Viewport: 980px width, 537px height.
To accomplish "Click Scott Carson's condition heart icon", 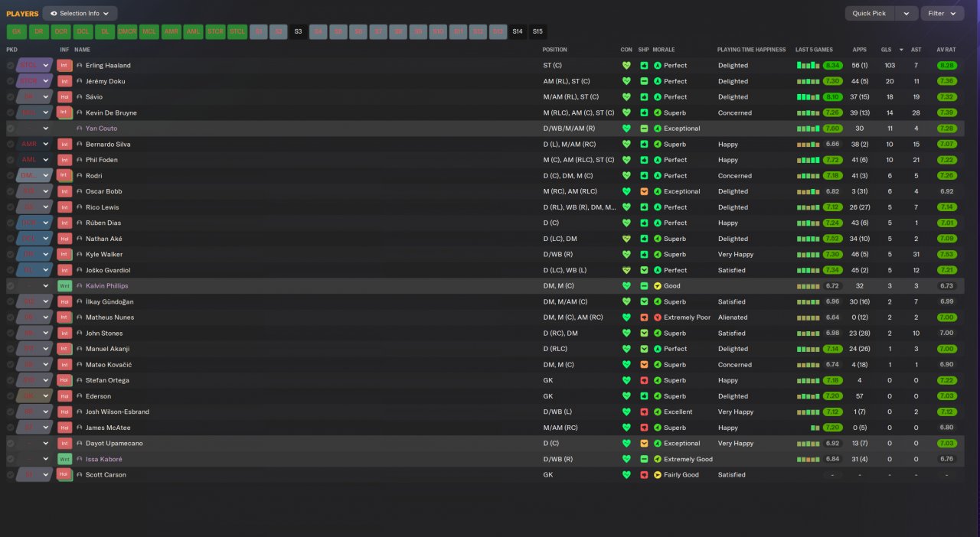I will pos(626,475).
